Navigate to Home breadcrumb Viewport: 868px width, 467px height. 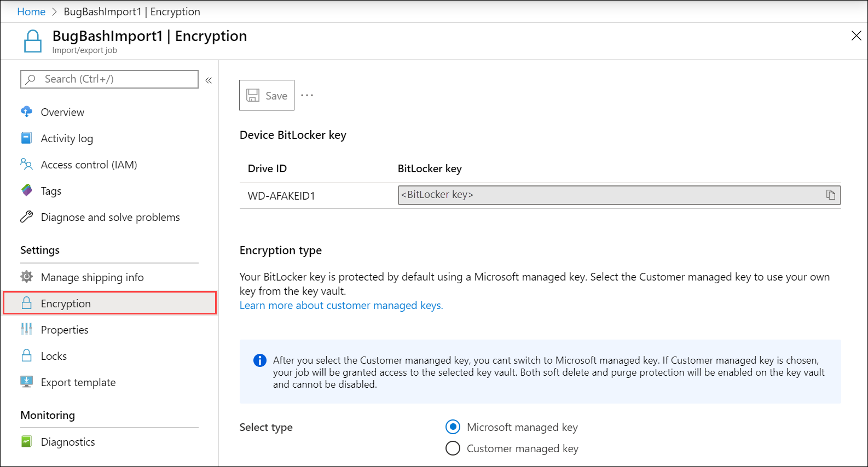31,11
